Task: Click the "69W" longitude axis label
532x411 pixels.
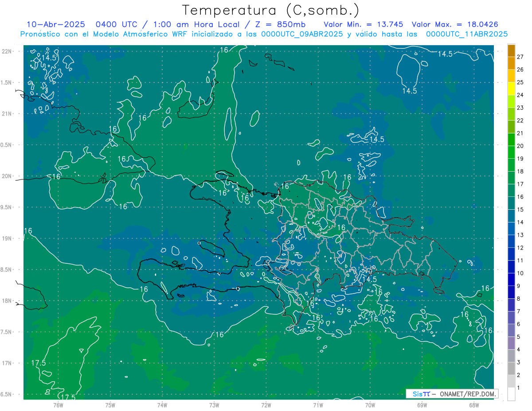Action: tap(422, 405)
